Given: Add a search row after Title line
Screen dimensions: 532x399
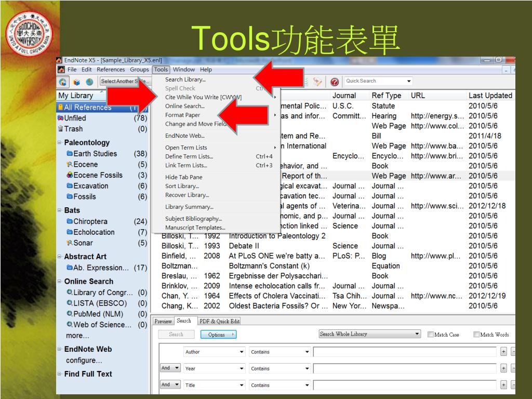Looking at the screenshot, I should 503,385.
